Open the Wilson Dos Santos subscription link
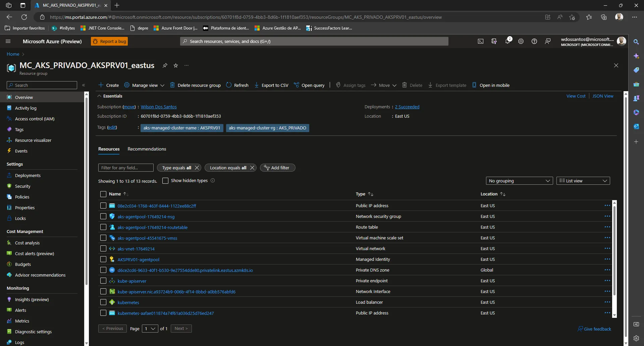Viewport: 644px width, 346px height. click(159, 107)
